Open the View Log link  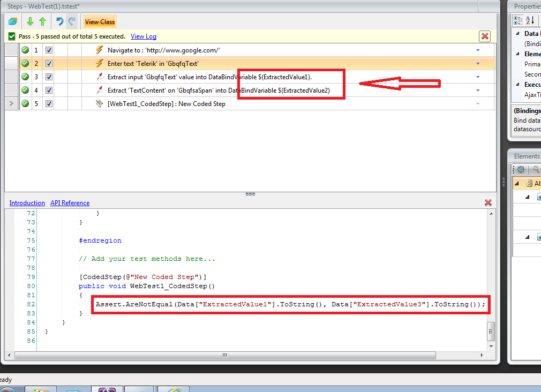[x=144, y=36]
